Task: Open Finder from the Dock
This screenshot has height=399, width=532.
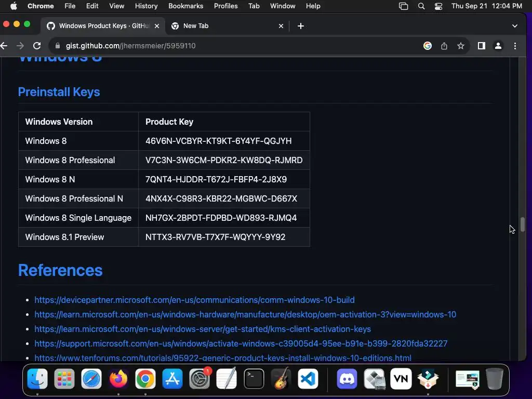Action: pos(37,379)
